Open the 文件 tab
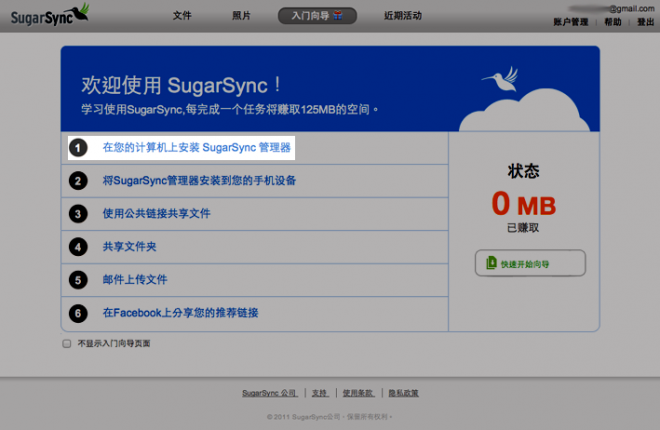This screenshot has width=660, height=430. coord(182,16)
